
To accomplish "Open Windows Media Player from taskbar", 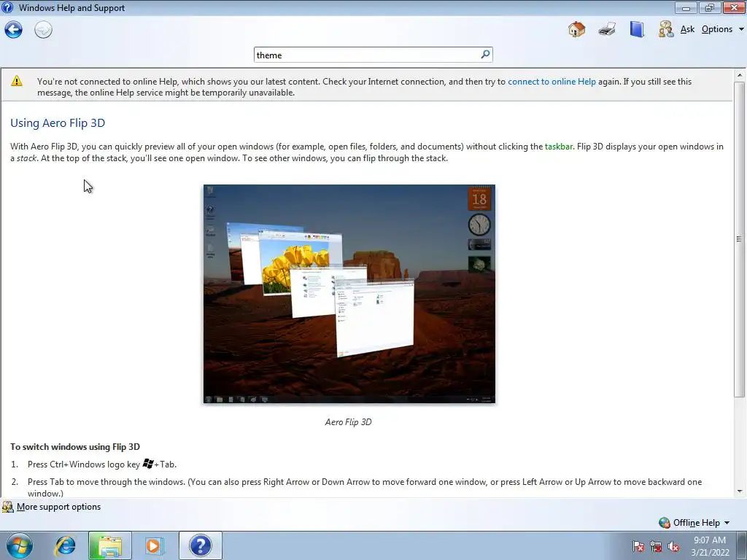I will 154,545.
